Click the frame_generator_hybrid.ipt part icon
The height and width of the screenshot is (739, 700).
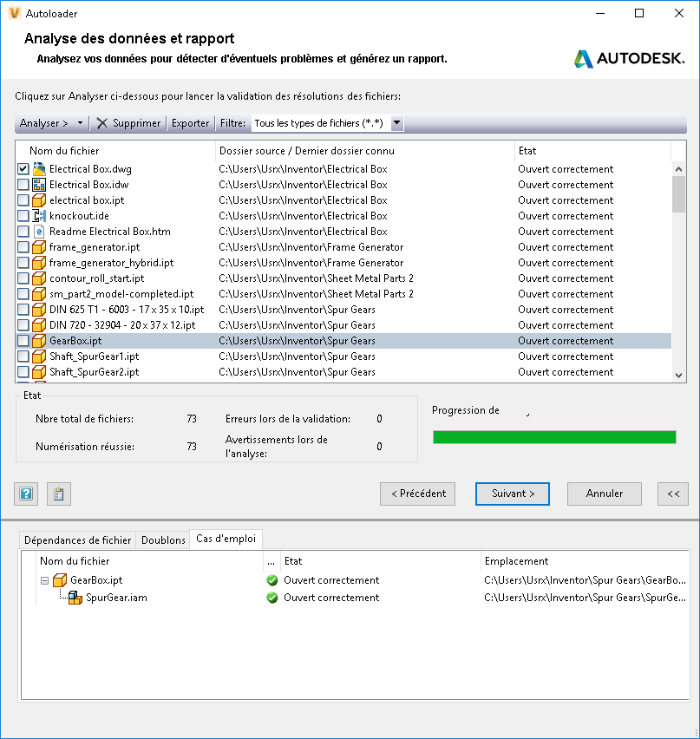tap(39, 262)
